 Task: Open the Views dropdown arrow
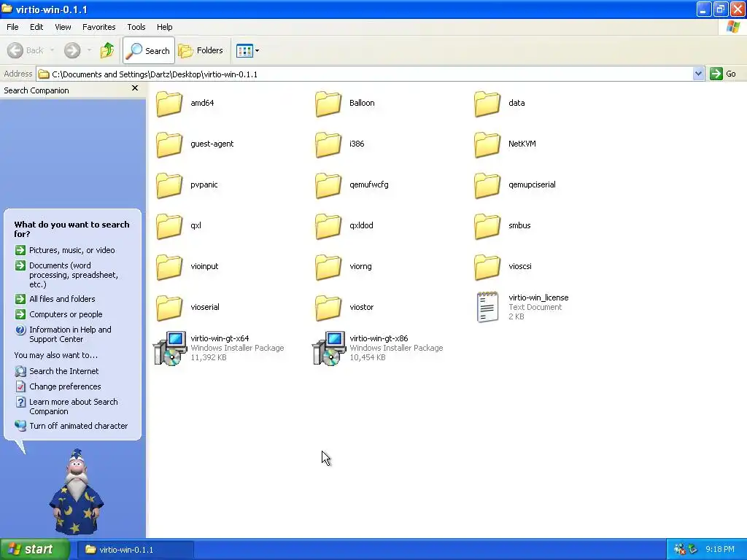tap(258, 50)
